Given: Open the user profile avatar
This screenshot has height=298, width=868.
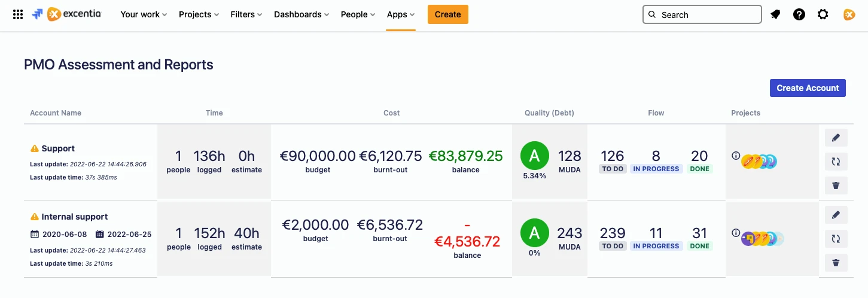Looking at the screenshot, I should click(x=849, y=14).
